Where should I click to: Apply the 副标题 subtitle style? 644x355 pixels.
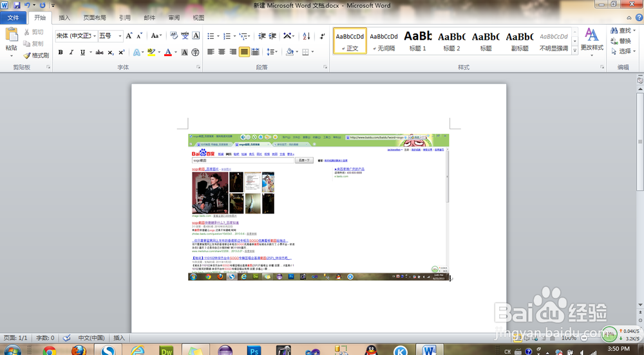click(520, 41)
